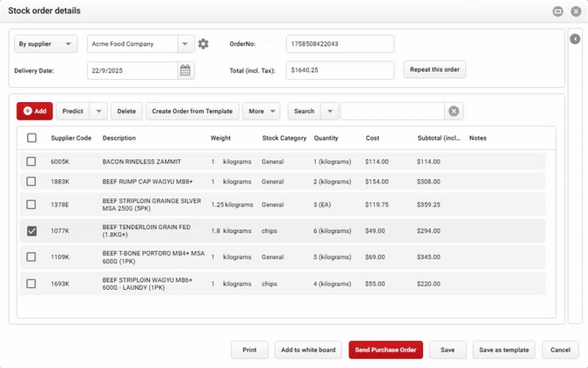Expand the Predict dropdown arrow
This screenshot has height=368, width=588.
coord(97,112)
